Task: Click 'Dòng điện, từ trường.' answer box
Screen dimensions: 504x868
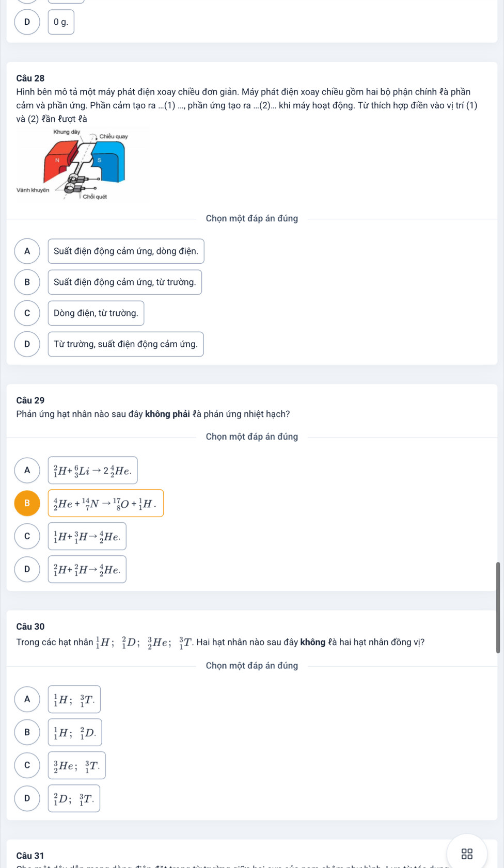Action: point(96,313)
